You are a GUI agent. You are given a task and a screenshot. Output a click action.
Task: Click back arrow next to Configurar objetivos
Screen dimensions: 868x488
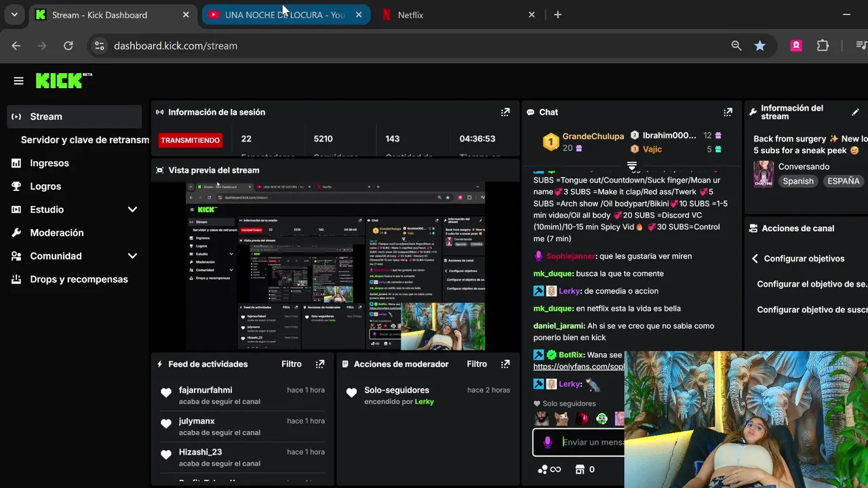[x=755, y=259]
